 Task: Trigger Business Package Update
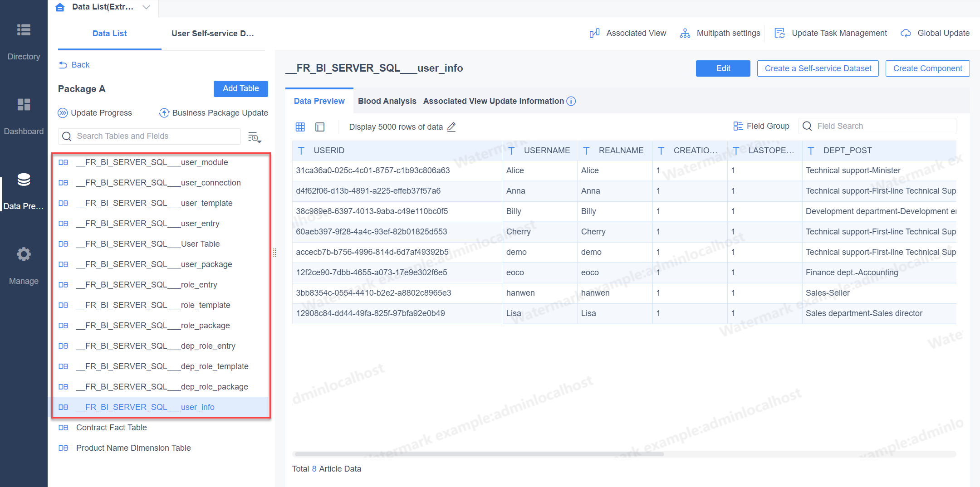pyautogui.click(x=213, y=113)
